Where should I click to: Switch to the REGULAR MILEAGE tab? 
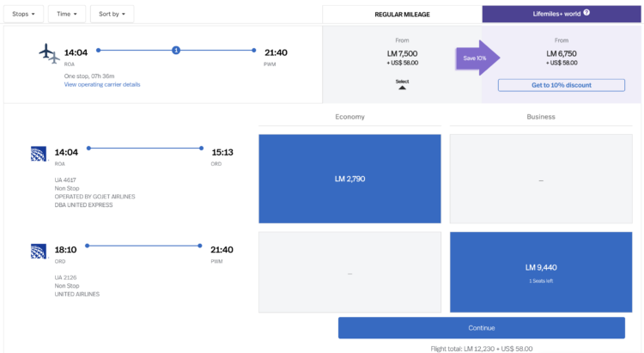pos(402,15)
